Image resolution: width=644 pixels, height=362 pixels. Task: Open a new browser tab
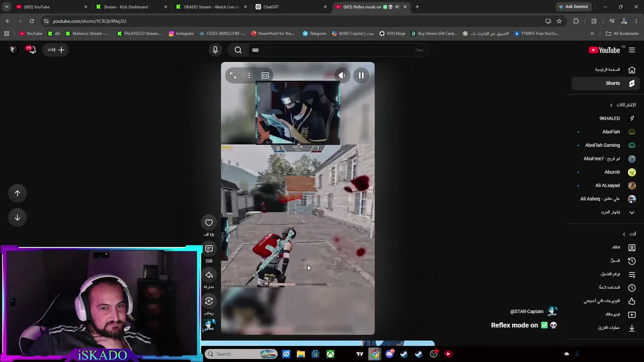[x=417, y=7]
